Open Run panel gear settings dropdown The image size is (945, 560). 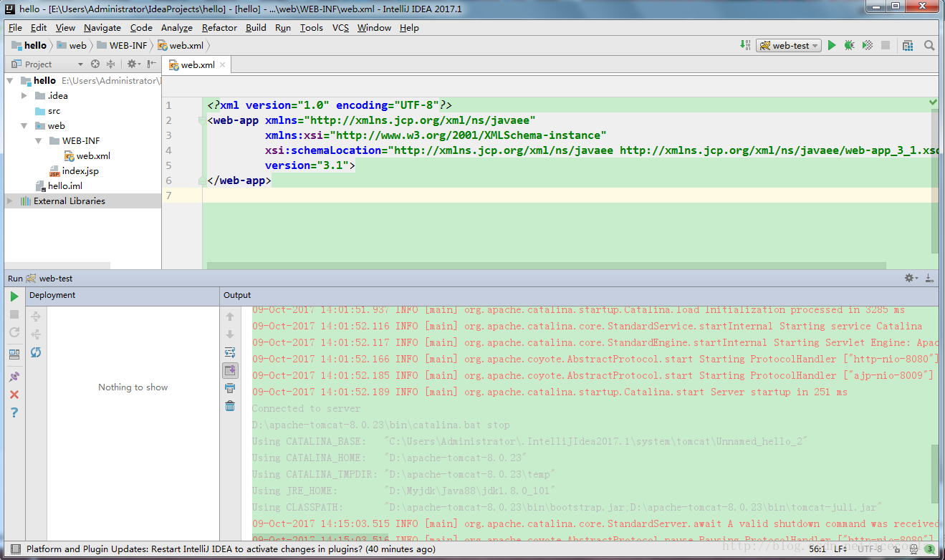click(911, 278)
